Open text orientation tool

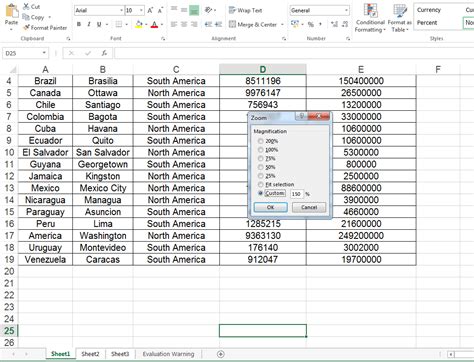pyautogui.click(x=208, y=10)
